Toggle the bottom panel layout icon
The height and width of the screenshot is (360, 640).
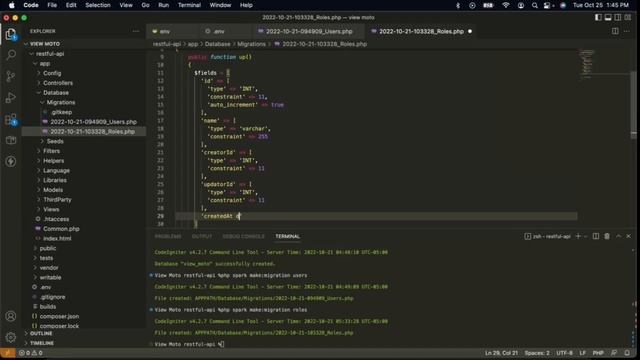point(608,17)
